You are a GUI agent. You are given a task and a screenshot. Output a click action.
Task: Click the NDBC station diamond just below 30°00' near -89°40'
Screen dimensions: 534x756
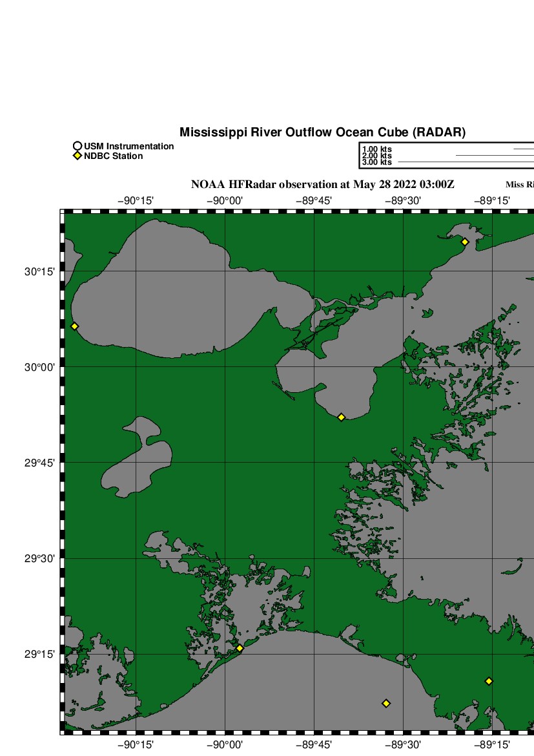(x=341, y=417)
